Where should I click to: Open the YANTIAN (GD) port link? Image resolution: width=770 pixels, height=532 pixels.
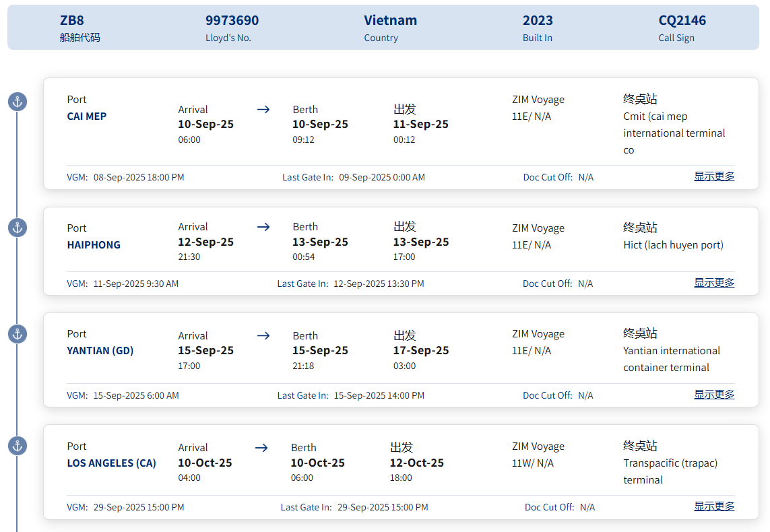tap(100, 350)
